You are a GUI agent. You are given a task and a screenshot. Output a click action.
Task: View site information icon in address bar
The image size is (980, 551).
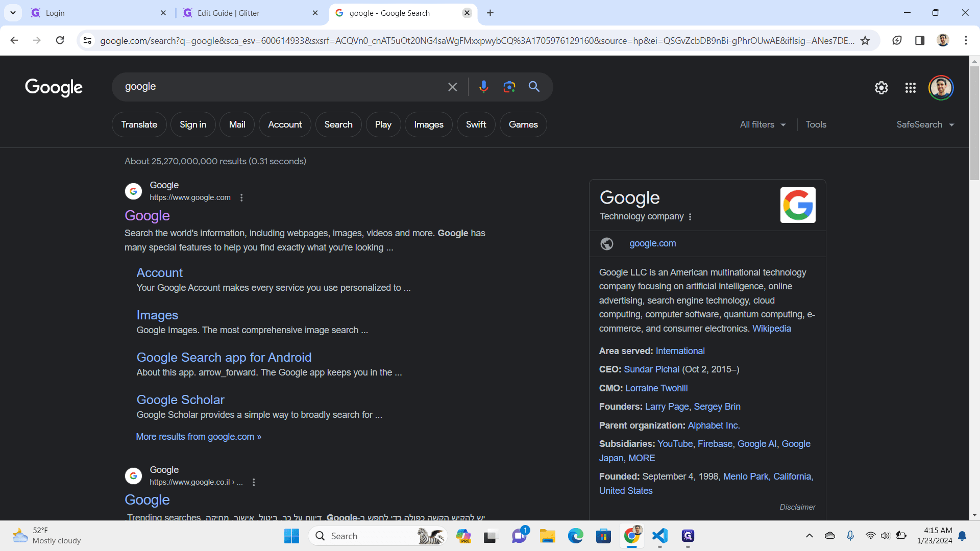(87, 40)
